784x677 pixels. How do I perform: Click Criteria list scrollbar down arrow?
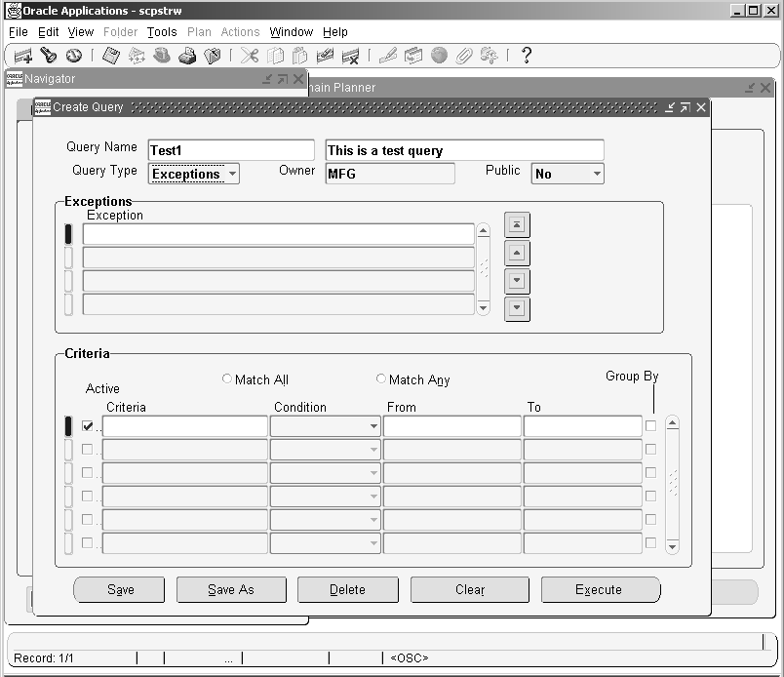point(673,547)
